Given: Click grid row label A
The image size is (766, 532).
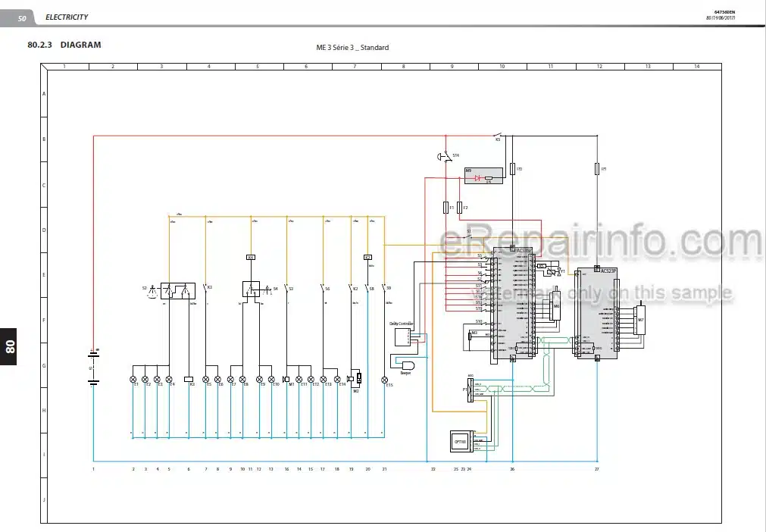Looking at the screenshot, I should point(44,94).
